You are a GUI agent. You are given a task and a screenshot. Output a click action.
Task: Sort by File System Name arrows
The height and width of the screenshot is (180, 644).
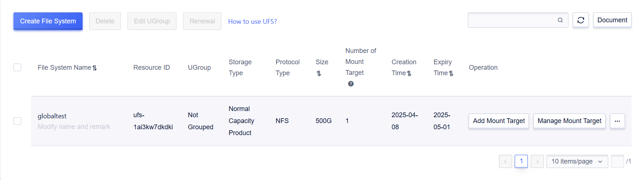pos(95,68)
